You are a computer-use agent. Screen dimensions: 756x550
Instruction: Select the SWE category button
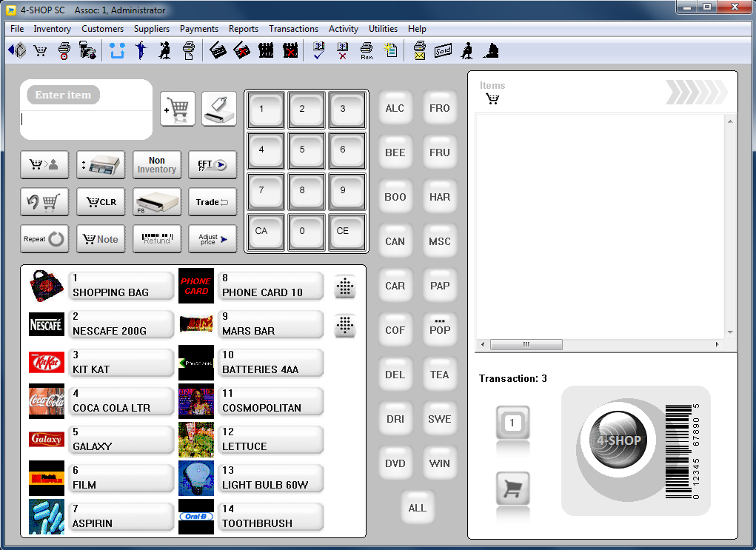coord(439,419)
